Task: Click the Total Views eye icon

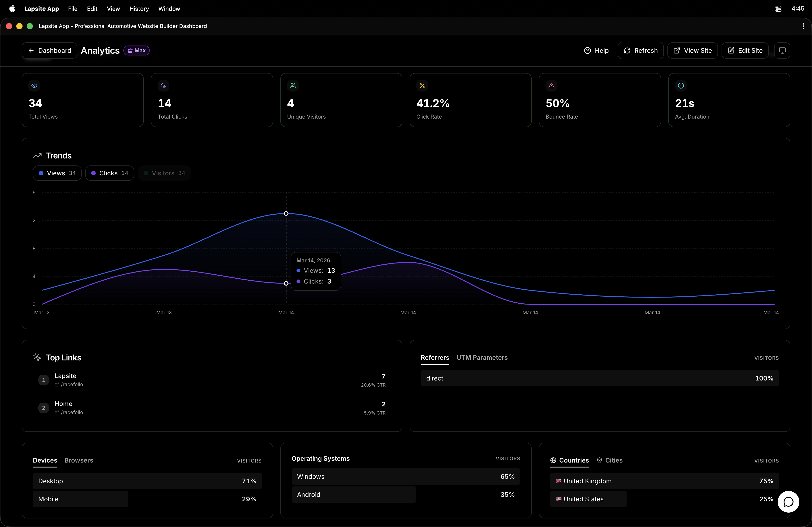Action: 35,86
